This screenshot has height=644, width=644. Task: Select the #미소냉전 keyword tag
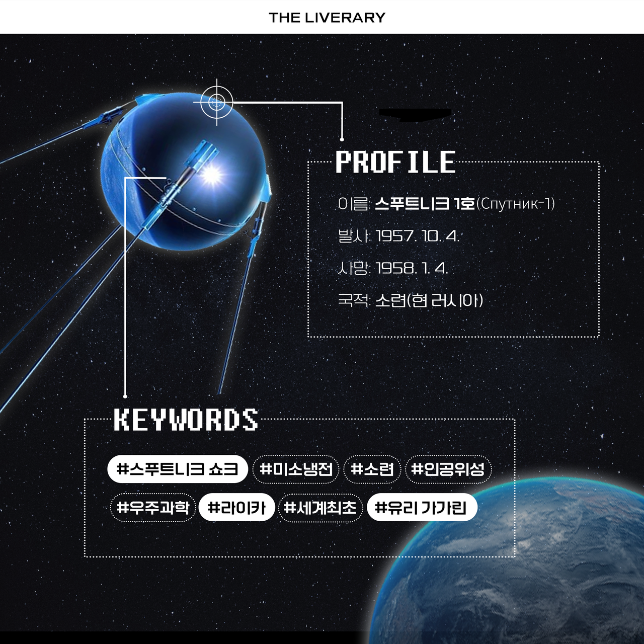(x=296, y=469)
